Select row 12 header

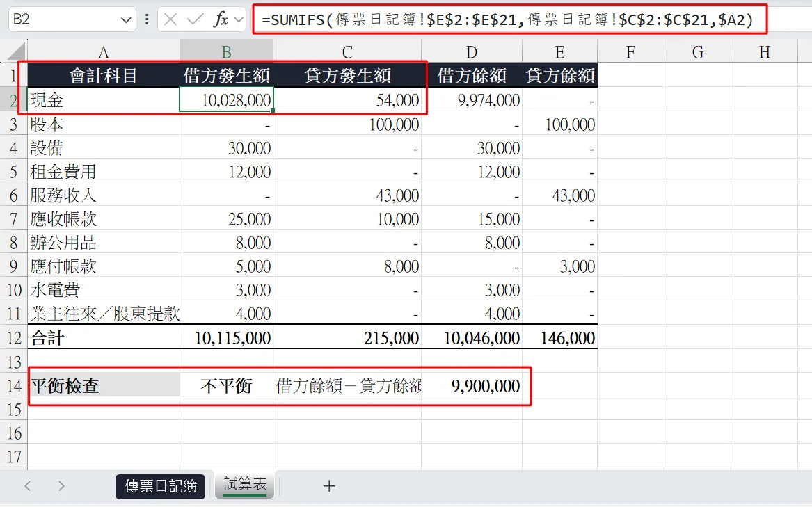[13, 338]
